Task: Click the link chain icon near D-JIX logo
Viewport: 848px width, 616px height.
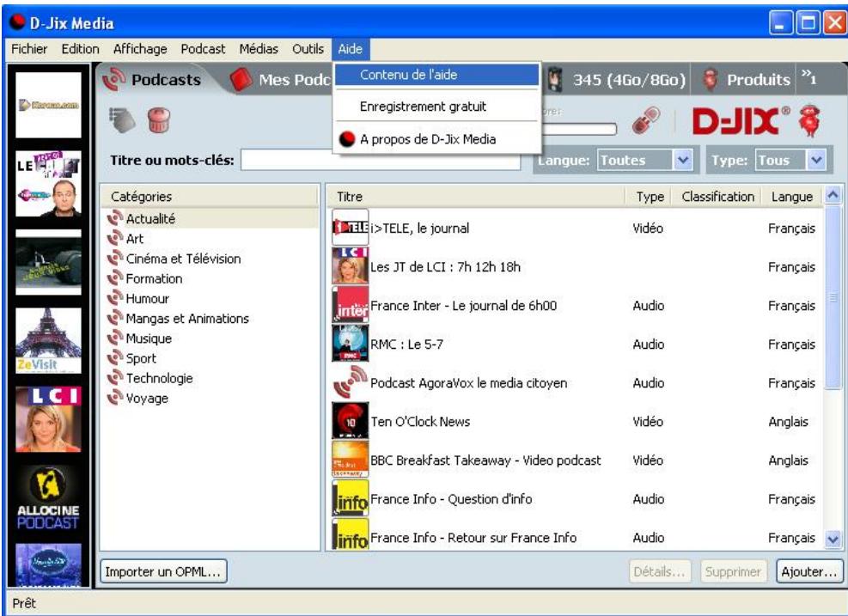Action: point(646,120)
